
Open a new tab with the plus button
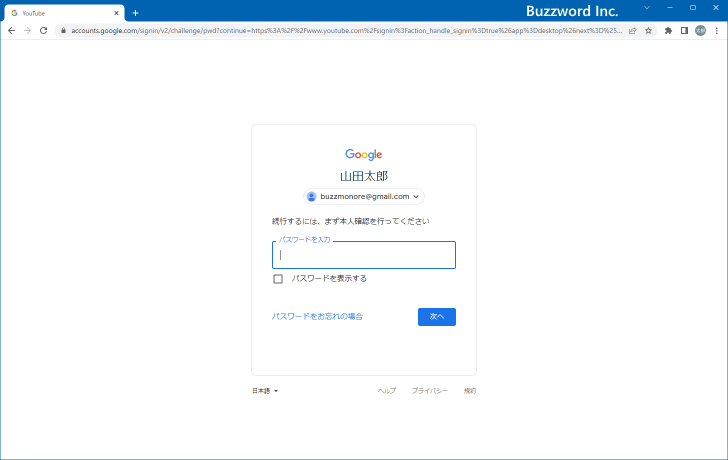[x=136, y=13]
